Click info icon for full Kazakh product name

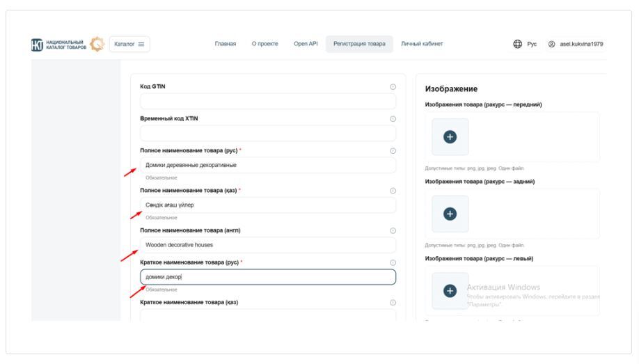tap(393, 191)
